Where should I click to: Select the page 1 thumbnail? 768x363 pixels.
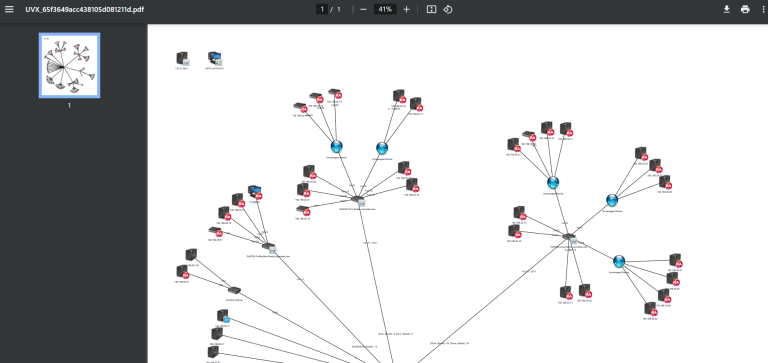[70, 66]
